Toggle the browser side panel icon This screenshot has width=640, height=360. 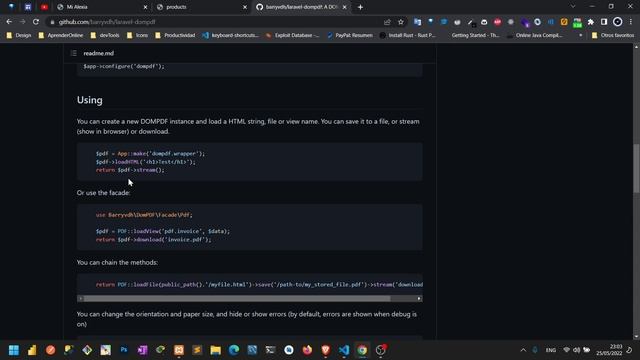click(604, 22)
